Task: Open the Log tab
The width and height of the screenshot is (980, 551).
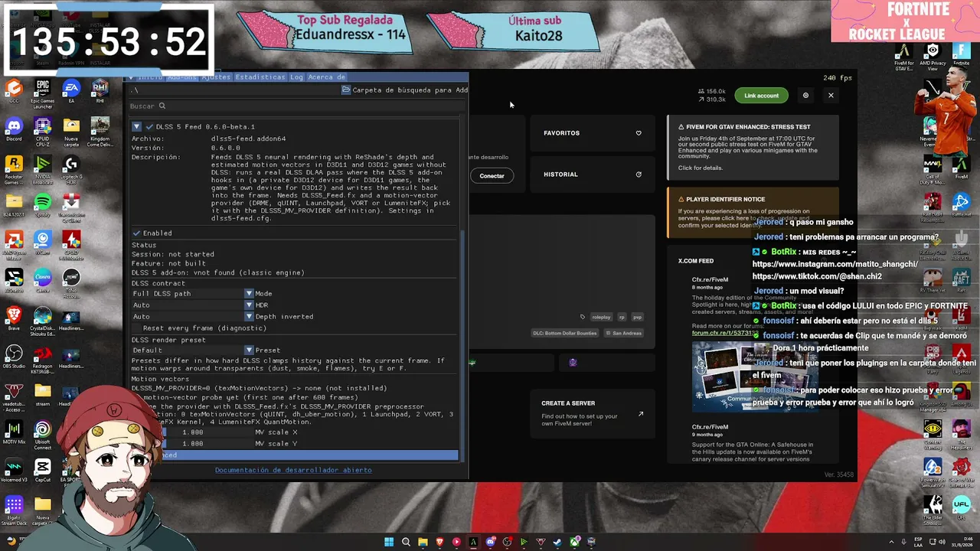Action: [x=296, y=77]
